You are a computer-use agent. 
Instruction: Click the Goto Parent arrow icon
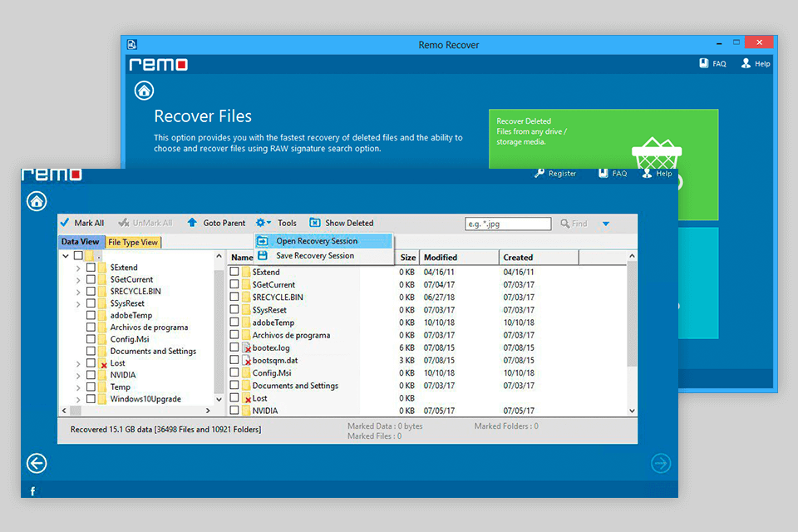pos(192,223)
